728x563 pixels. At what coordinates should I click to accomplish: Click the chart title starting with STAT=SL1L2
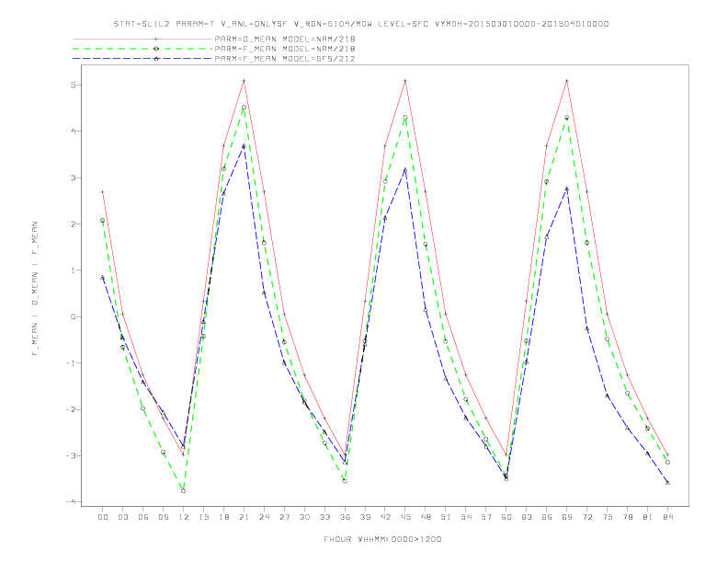pyautogui.click(x=361, y=24)
